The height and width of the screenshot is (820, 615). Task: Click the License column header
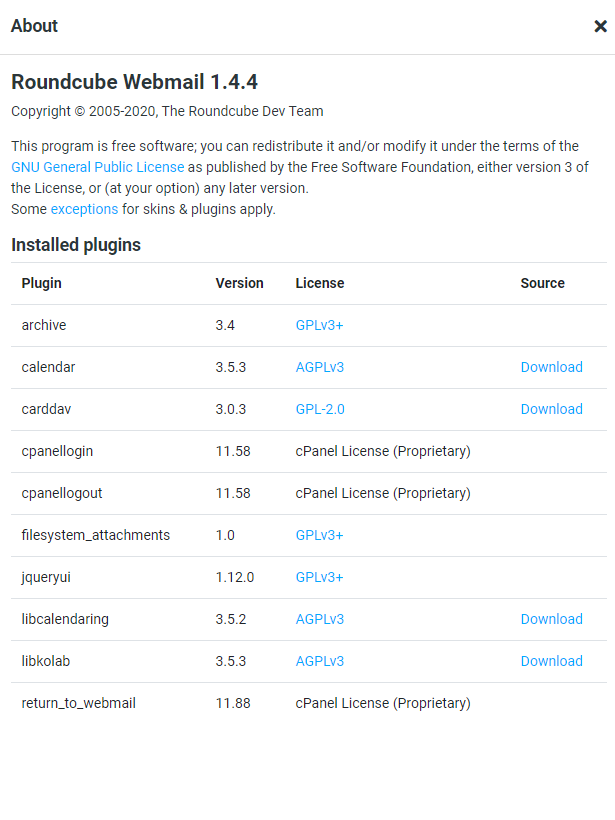[320, 283]
